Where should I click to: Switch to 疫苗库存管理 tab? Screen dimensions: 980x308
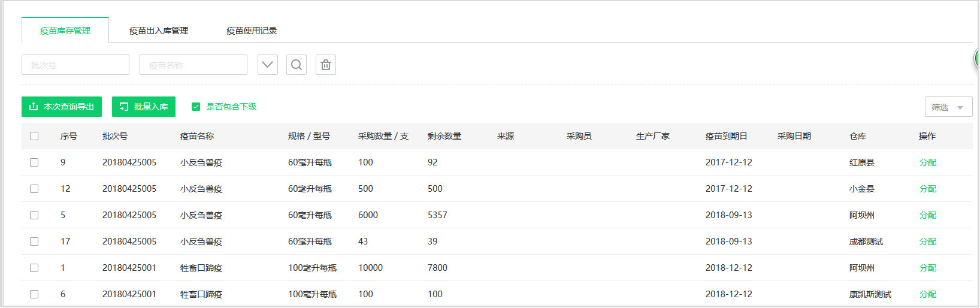(65, 31)
